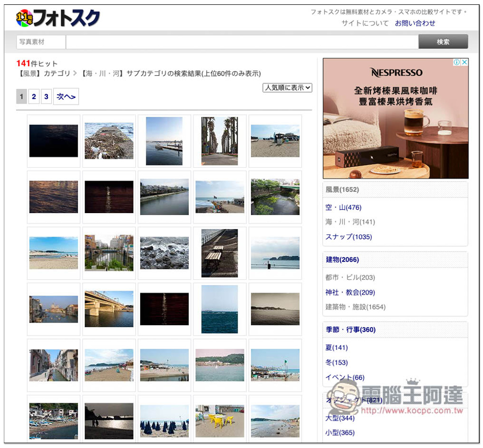The height and width of the screenshot is (448, 483).
Task: Open the palm tree avenue photo thumbnail
Action: (x=220, y=141)
